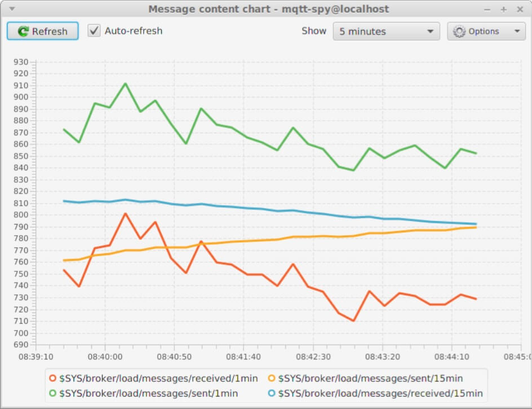Click the green sent/1min peak near 910
This screenshot has height=409, width=532.
click(125, 83)
